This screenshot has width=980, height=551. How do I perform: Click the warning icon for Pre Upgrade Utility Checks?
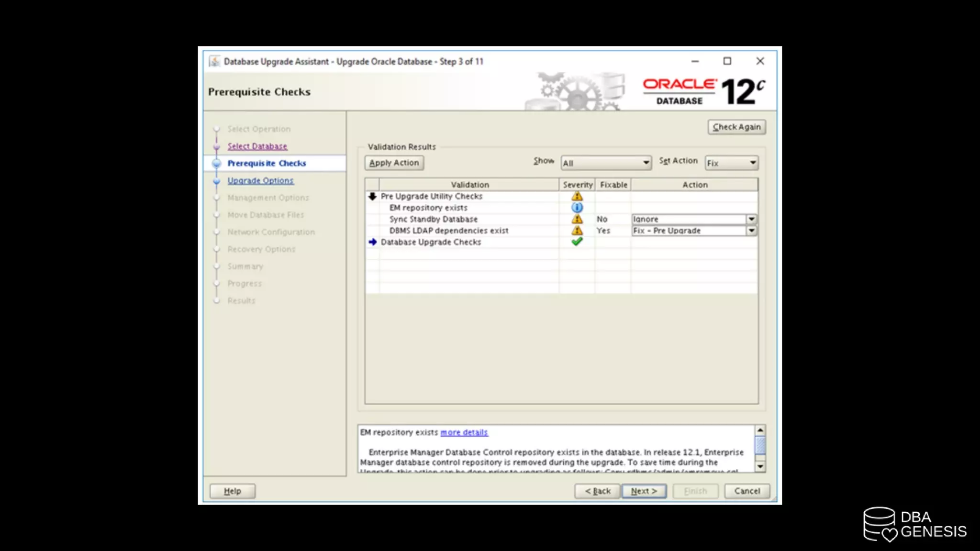(577, 196)
